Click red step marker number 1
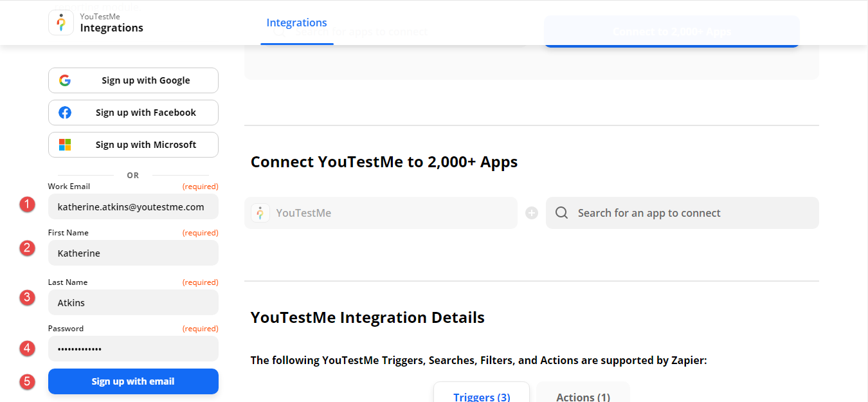 click(27, 205)
